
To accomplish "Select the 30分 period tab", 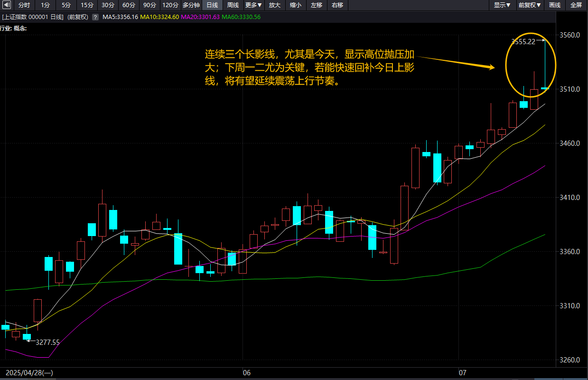I will click(x=108, y=5).
